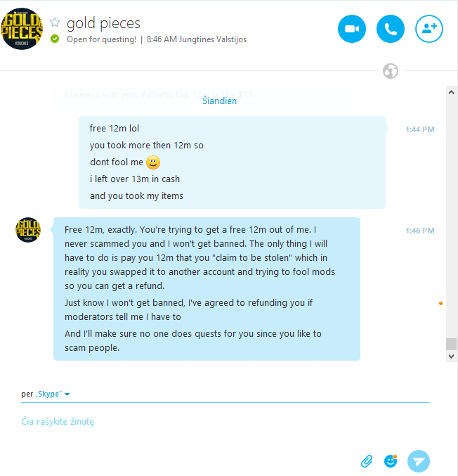
Task: Start a voice call with gold pieces
Action: (391, 29)
